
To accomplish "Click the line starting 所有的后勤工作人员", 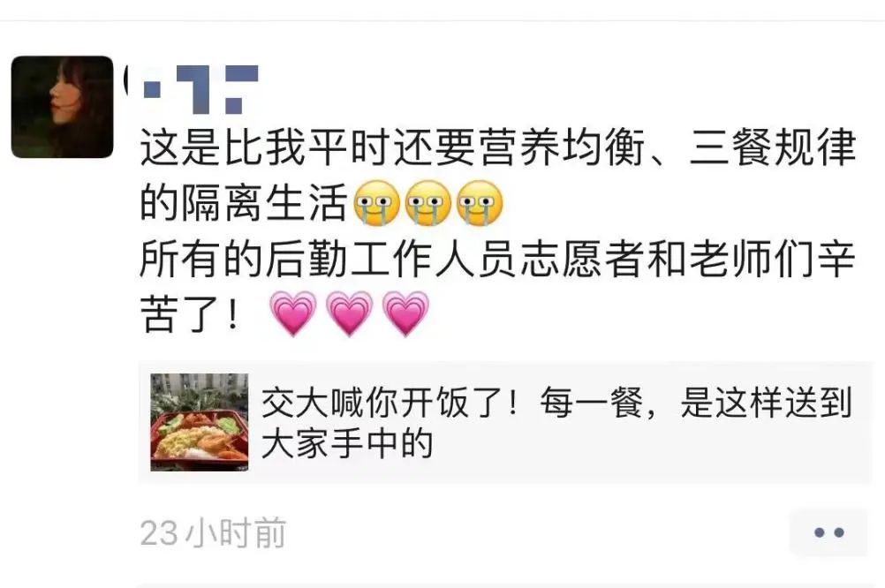I will [x=497, y=259].
